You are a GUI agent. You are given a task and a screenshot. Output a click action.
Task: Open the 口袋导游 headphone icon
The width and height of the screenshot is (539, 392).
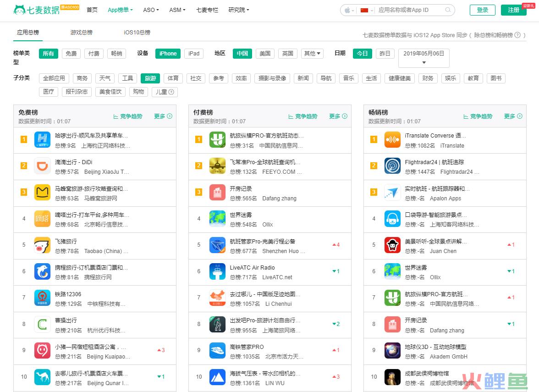392,219
